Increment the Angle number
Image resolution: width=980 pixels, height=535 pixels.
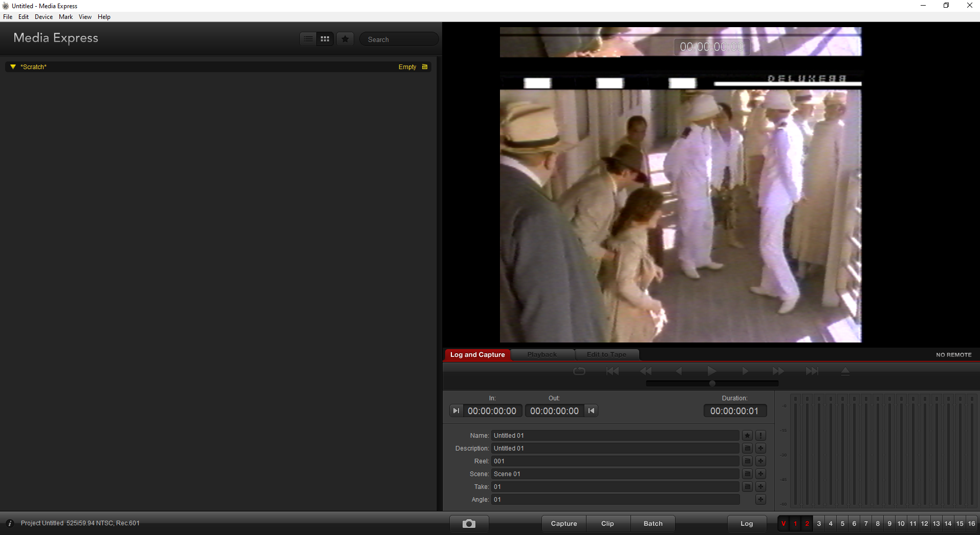(x=761, y=500)
